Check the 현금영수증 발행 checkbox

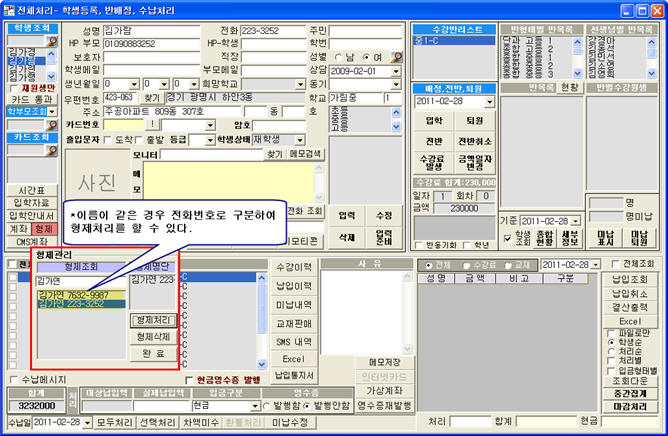(190, 381)
